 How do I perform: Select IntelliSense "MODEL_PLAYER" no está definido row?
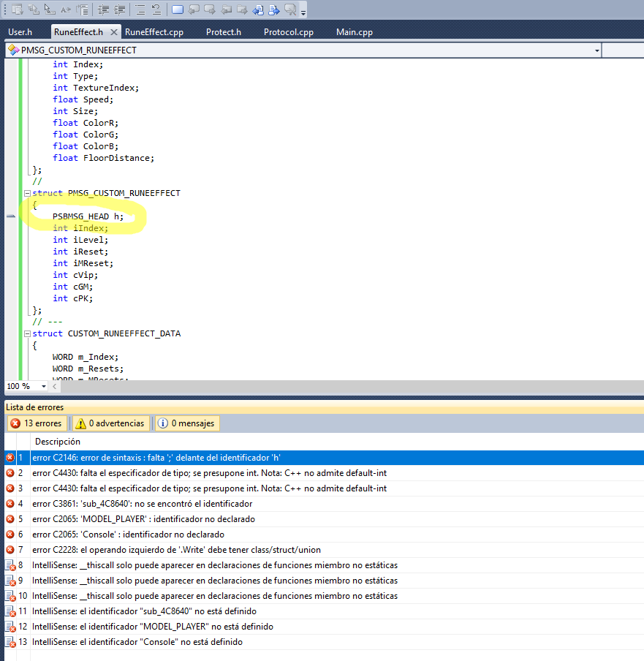[x=324, y=627]
